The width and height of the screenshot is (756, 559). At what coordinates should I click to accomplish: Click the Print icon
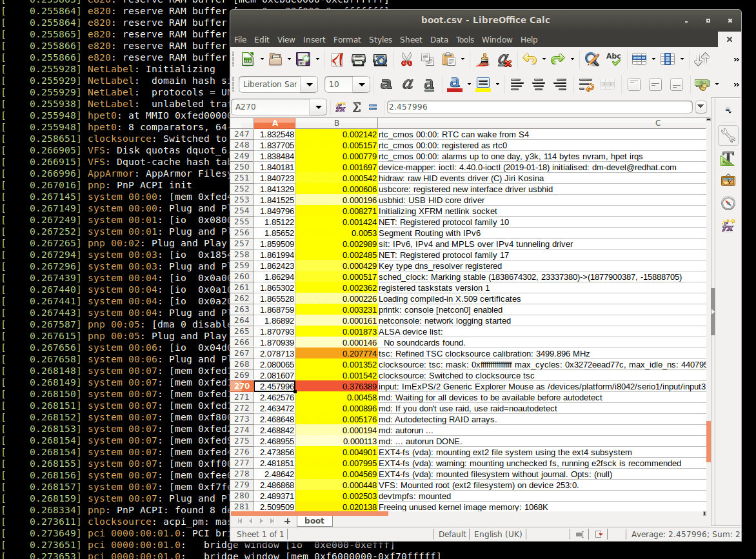[358, 59]
